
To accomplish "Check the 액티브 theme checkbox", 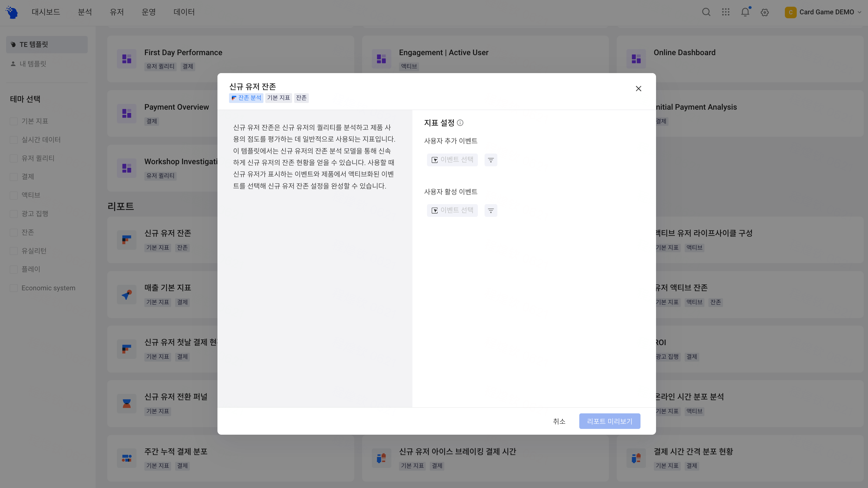I will 14,195.
